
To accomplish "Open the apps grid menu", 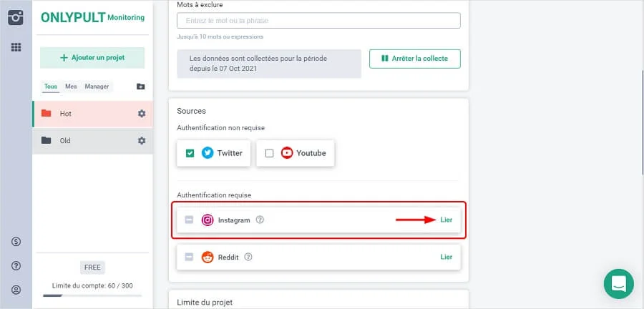I will click(x=16, y=47).
